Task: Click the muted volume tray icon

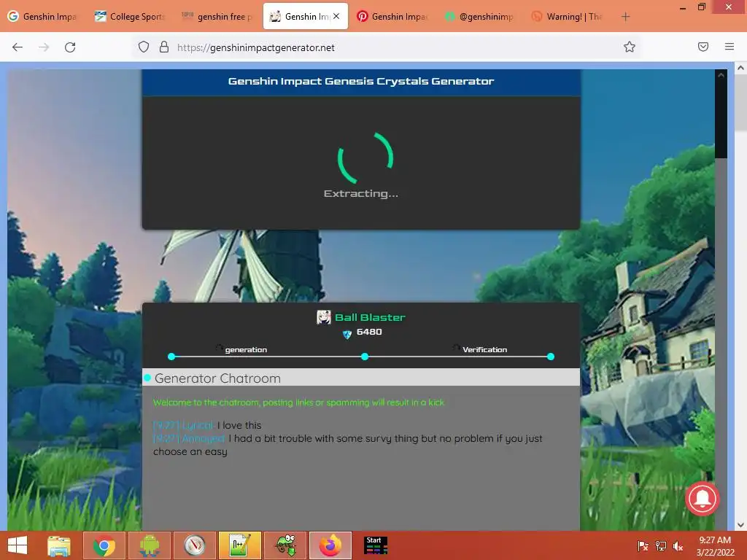Action: 678,546
